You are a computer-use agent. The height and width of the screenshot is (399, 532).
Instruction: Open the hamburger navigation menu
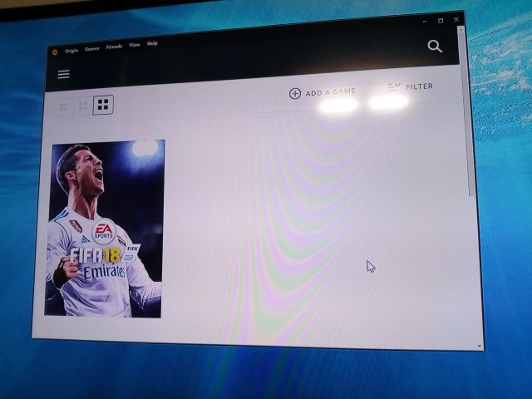click(x=63, y=74)
